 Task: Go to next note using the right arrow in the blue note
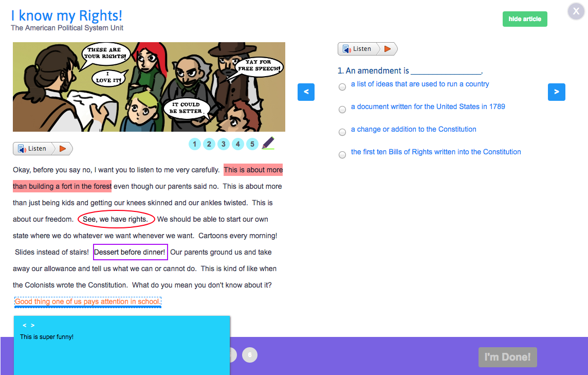[33, 326]
